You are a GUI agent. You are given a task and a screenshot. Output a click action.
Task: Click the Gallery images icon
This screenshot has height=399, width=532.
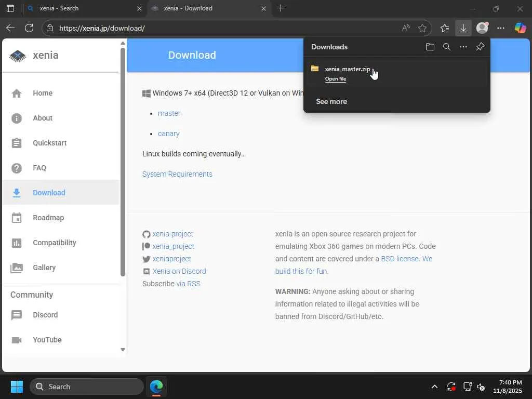tap(16, 268)
